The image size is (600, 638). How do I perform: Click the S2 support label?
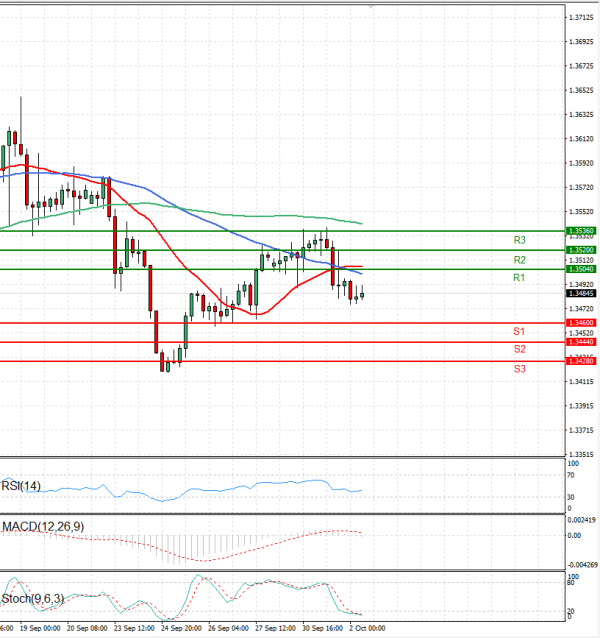pos(519,349)
